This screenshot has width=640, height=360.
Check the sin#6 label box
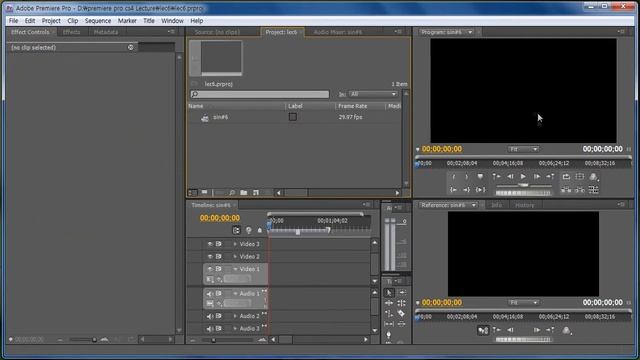pos(293,117)
